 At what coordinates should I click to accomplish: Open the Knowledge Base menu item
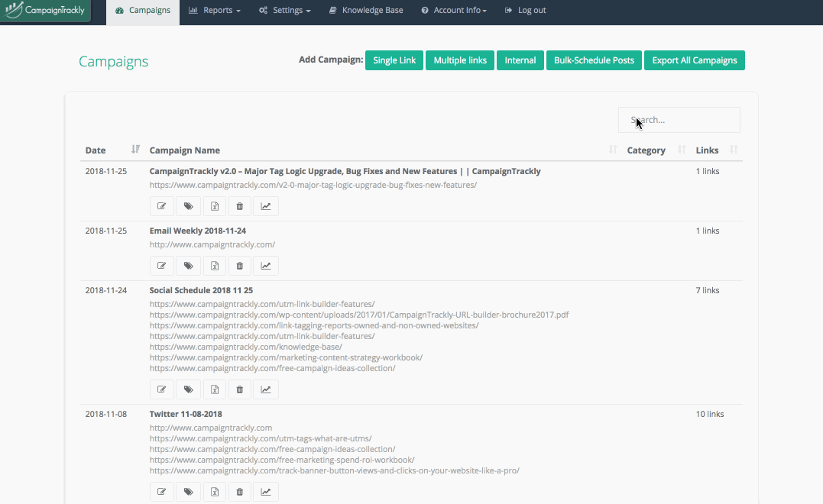click(x=365, y=11)
